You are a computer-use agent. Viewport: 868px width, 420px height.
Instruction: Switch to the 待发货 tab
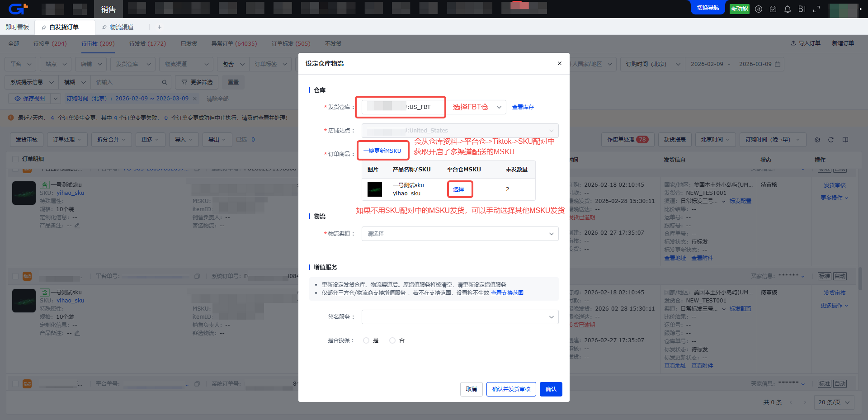pyautogui.click(x=147, y=44)
